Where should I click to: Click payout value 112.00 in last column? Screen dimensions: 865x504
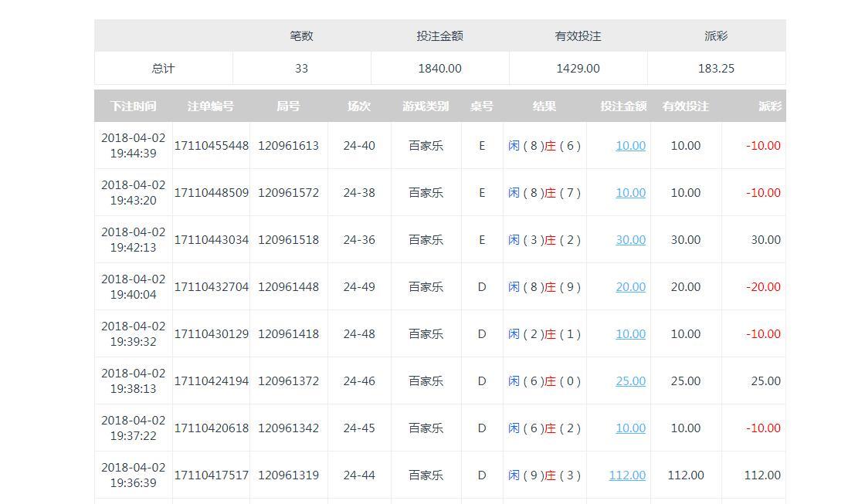(762, 475)
